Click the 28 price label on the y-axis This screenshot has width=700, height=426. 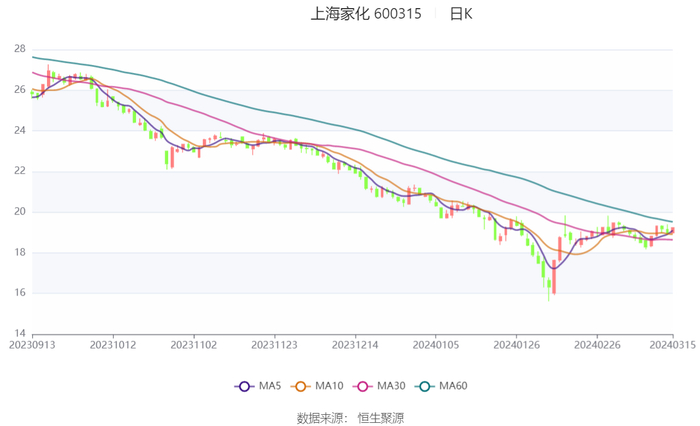(19, 49)
